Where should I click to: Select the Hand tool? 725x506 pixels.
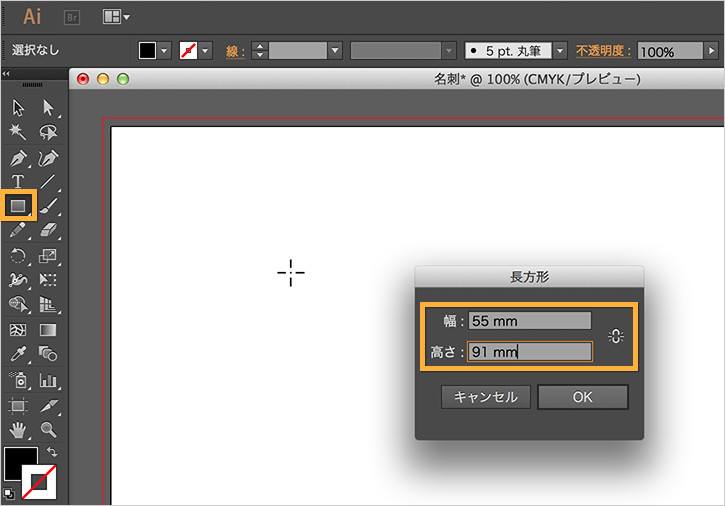18,430
